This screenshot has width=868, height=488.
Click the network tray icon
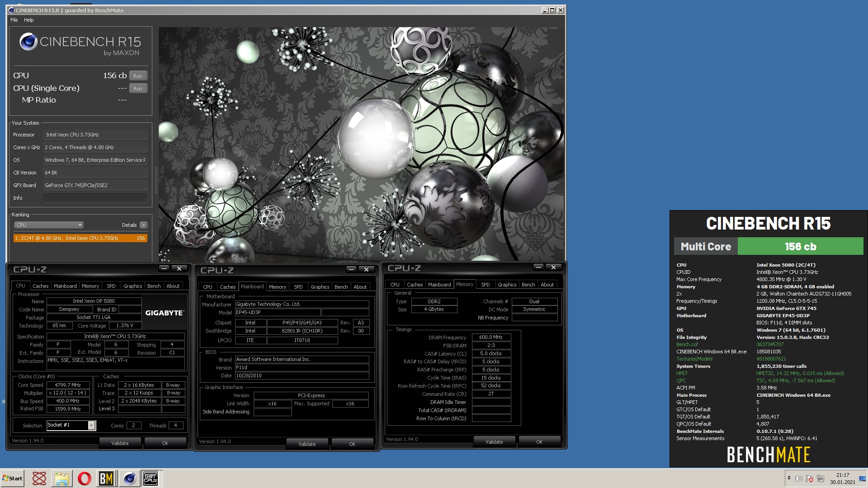[821, 479]
